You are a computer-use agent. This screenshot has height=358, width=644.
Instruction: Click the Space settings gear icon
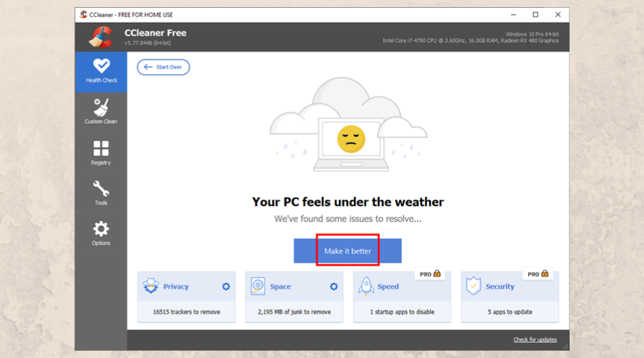334,286
